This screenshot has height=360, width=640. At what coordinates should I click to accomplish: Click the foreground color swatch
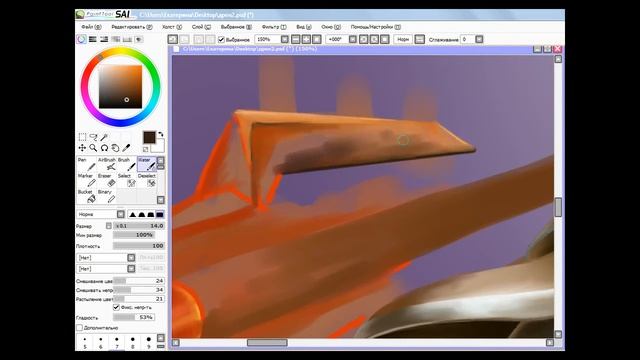(x=149, y=137)
